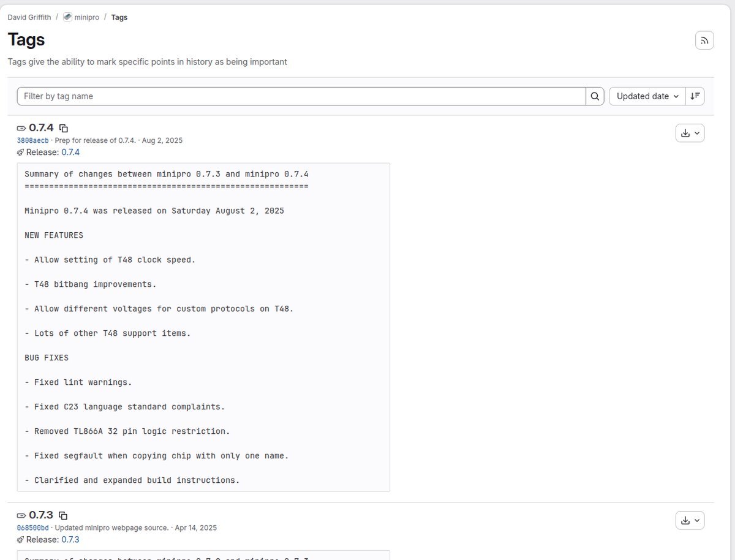This screenshot has width=735, height=560.
Task: Go to David Griffith breadcrumb
Action: pyautogui.click(x=29, y=17)
